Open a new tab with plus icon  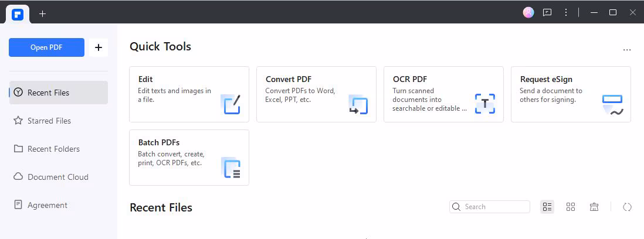(42, 13)
